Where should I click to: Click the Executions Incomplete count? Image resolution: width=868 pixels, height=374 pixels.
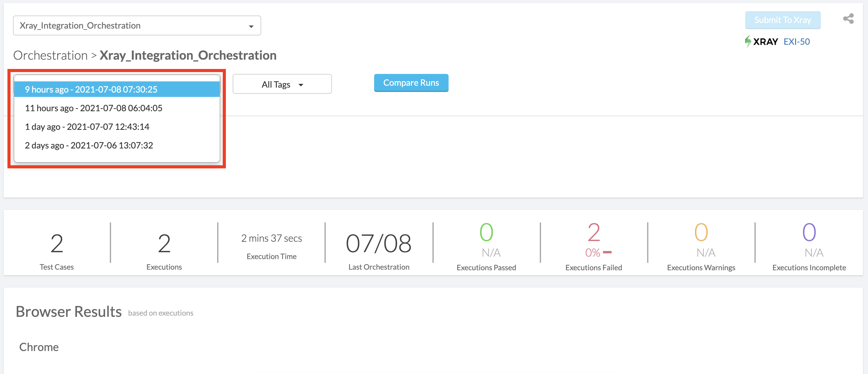point(809,232)
